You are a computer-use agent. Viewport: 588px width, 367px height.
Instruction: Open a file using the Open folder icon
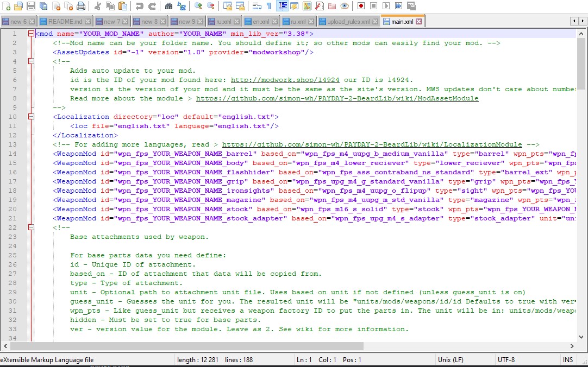pyautogui.click(x=19, y=6)
